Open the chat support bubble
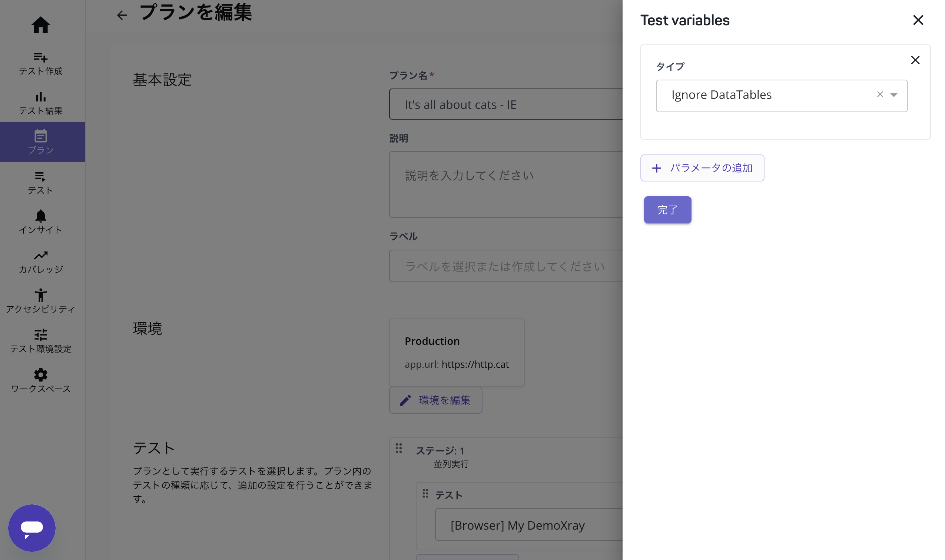The height and width of the screenshot is (560, 945). 32,527
